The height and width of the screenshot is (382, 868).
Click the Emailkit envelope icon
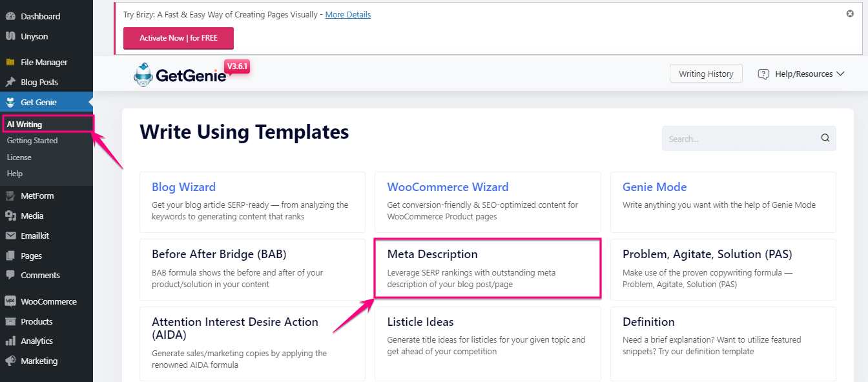[x=10, y=236]
